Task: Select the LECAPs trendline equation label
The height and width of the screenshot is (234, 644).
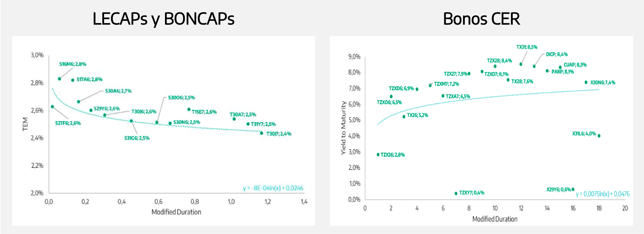Action: click(273, 188)
